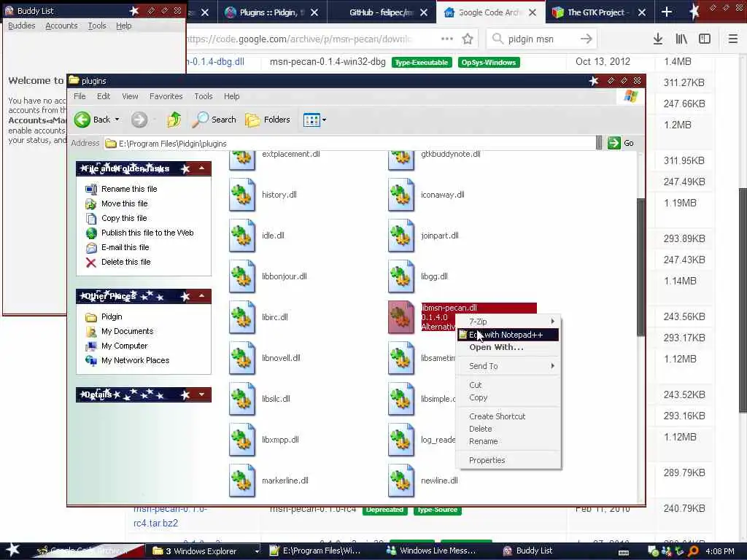The width and height of the screenshot is (747, 560).
Task: Select the markerline.dll file icon
Action: 242,481
